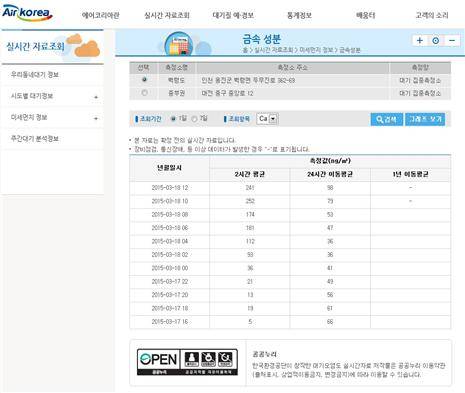
Task: Choose the 1일 period radio button
Action: click(x=173, y=119)
